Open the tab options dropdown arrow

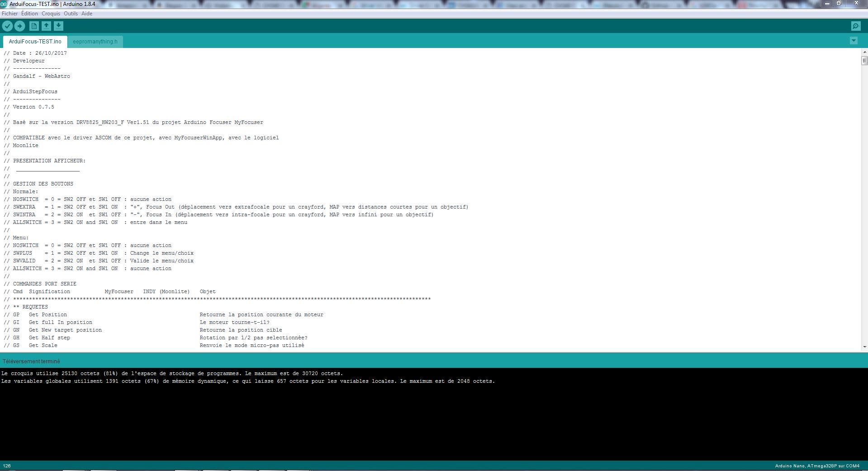[854, 41]
